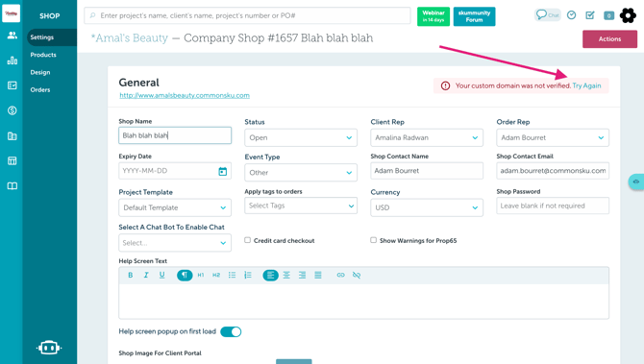Viewport: 644px width, 364px height.
Task: Open the Select A Chat Bot dropdown
Action: [x=175, y=243]
